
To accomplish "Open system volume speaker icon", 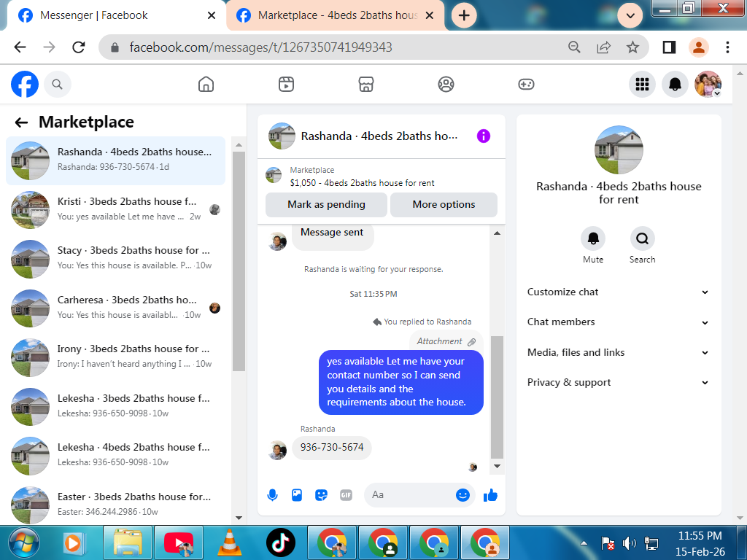I will click(630, 542).
